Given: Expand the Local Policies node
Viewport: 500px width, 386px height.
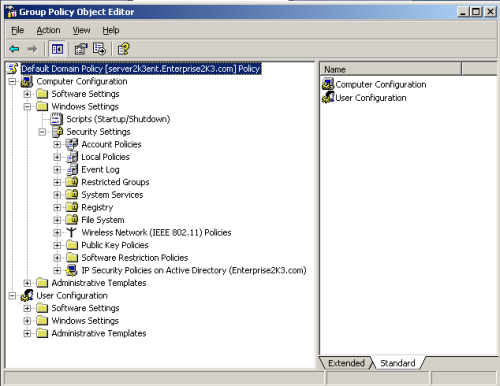Looking at the screenshot, I should 57,157.
